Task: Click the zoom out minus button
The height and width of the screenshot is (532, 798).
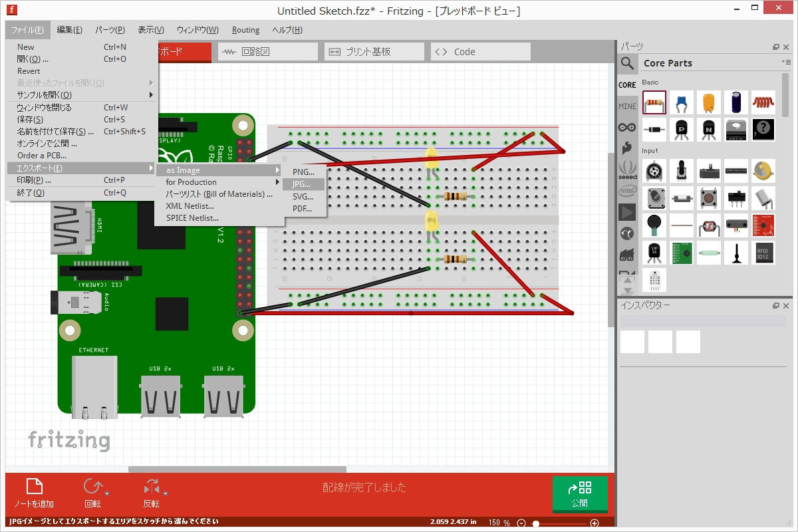Action: point(521,523)
